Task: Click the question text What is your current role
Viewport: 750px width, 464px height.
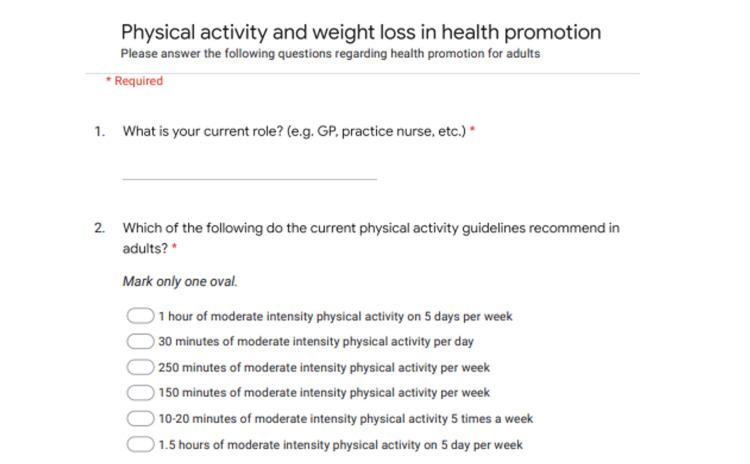Action: 294,131
